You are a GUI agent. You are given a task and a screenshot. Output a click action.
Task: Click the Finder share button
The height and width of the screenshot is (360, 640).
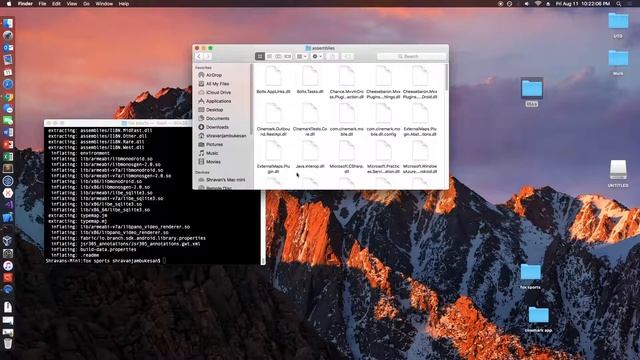pos(332,56)
